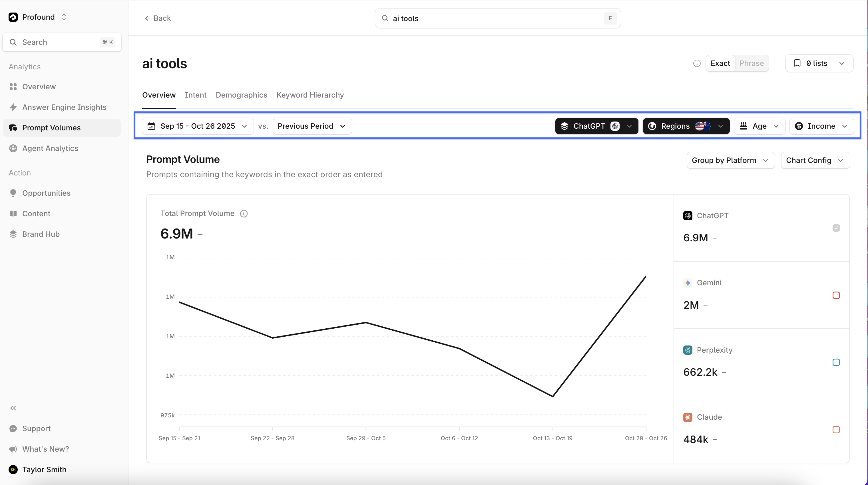
Task: Open Agent Analytics in sidebar
Action: (62, 148)
